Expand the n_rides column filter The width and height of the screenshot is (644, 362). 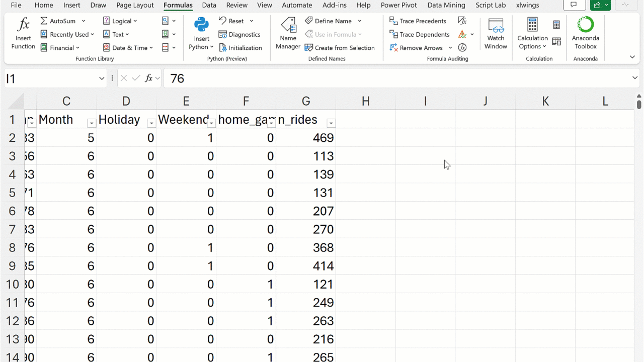tap(331, 123)
